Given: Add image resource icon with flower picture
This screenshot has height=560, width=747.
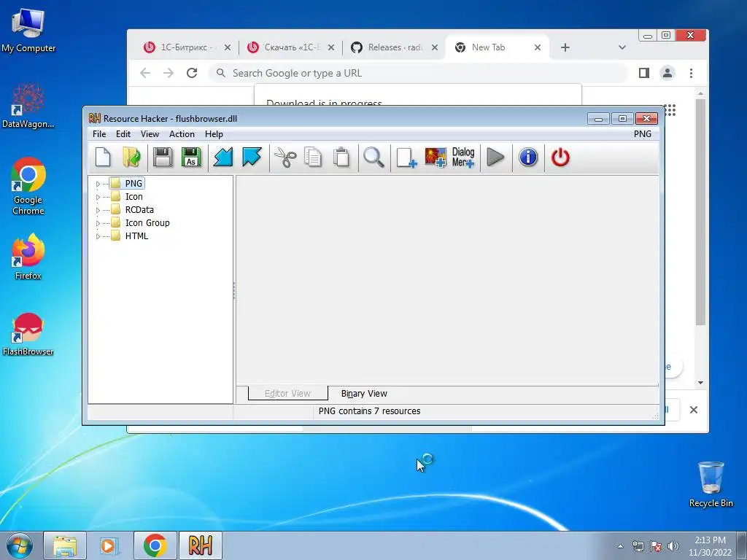Looking at the screenshot, I should click(x=436, y=157).
